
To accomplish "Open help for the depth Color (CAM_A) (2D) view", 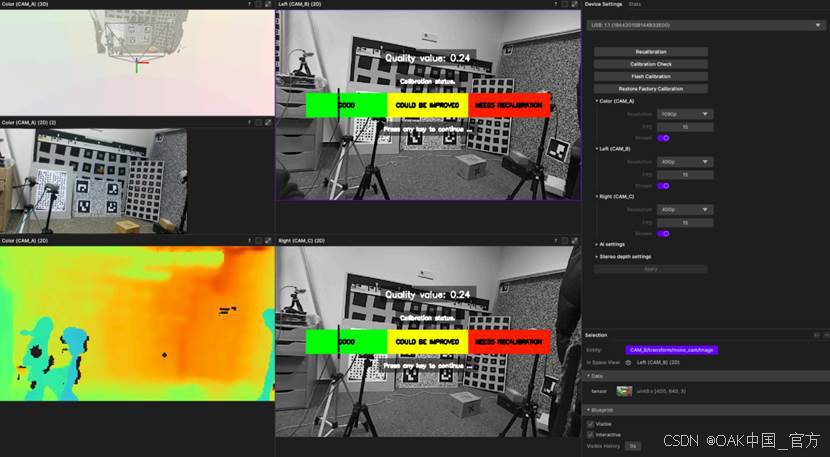I will [249, 240].
